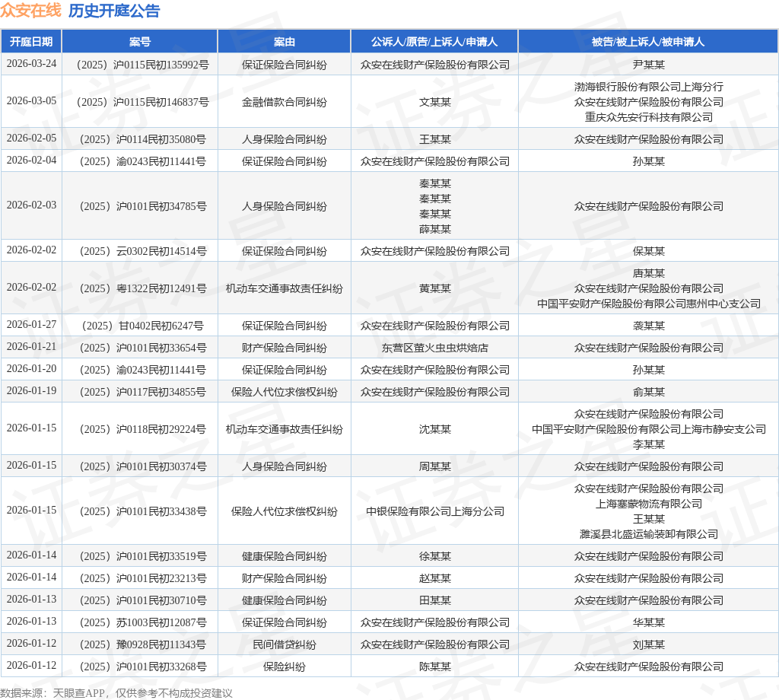Click plaintiff 中银保险有限公司上海分公司
Viewport: 779px width, 700px height.
pos(434,511)
